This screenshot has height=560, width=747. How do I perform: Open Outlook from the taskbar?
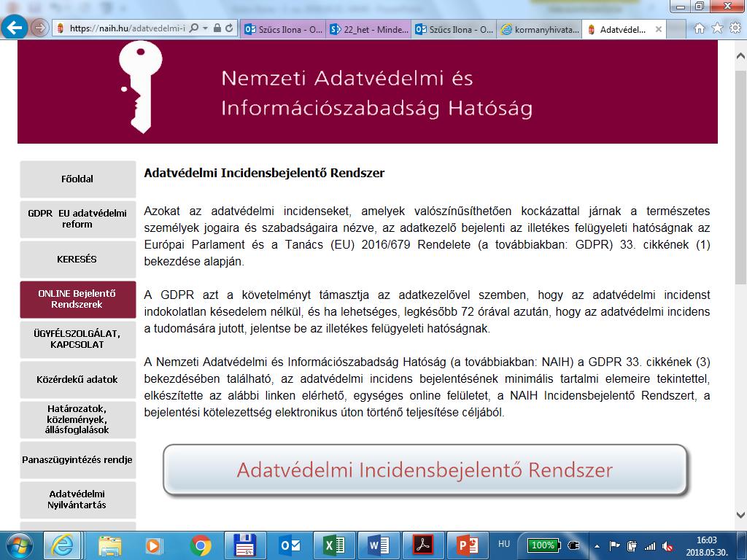coord(290,545)
